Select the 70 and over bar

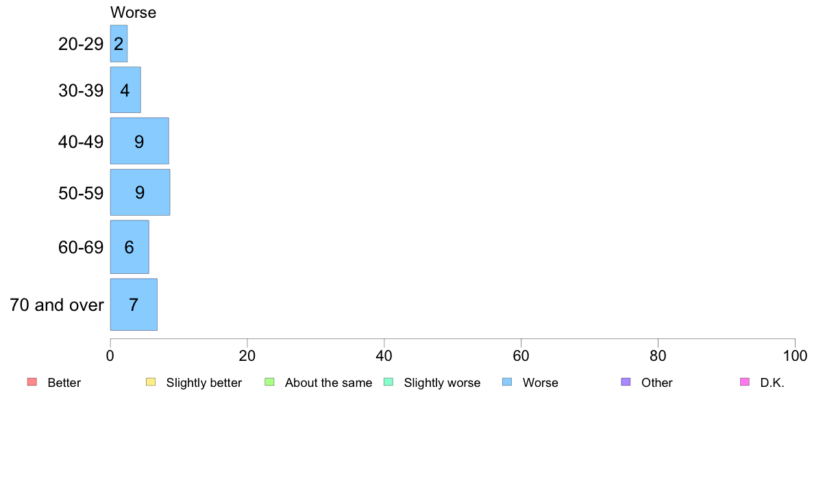(x=134, y=305)
